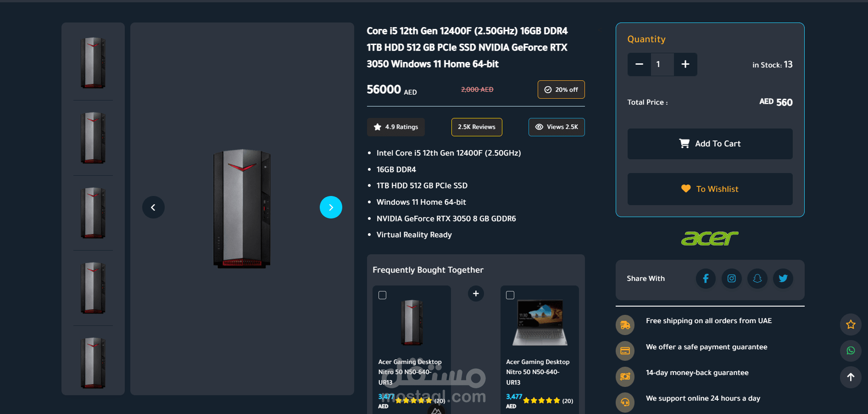The image size is (868, 414).
Task: Share on Facebook icon
Action: point(706,279)
